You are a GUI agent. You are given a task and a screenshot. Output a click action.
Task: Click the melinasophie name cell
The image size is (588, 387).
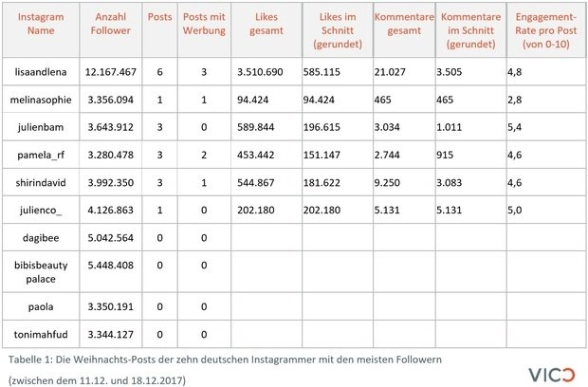(x=41, y=100)
